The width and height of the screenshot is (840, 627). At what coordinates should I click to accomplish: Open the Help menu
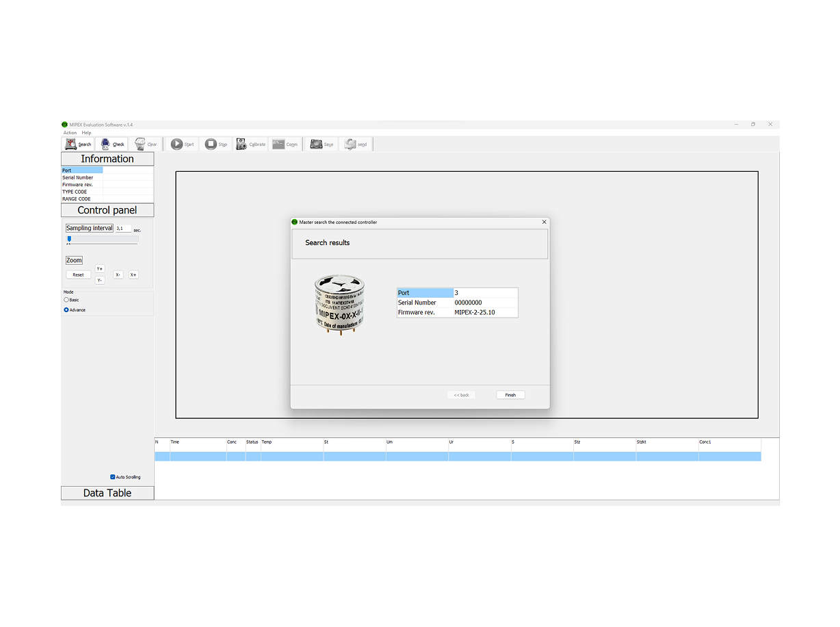[86, 133]
